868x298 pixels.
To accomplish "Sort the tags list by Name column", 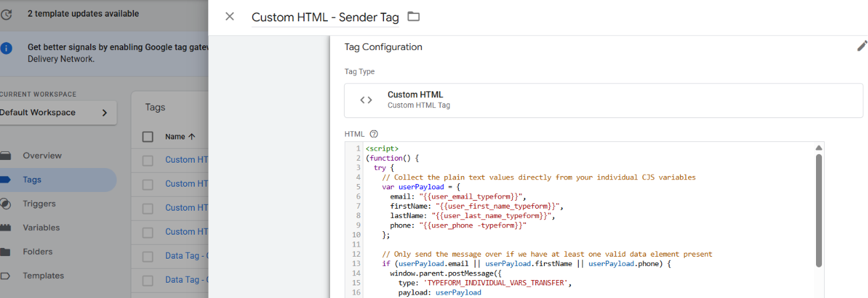I will (x=180, y=137).
